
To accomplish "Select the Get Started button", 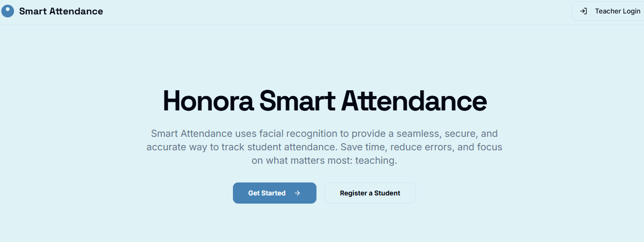I will click(275, 193).
